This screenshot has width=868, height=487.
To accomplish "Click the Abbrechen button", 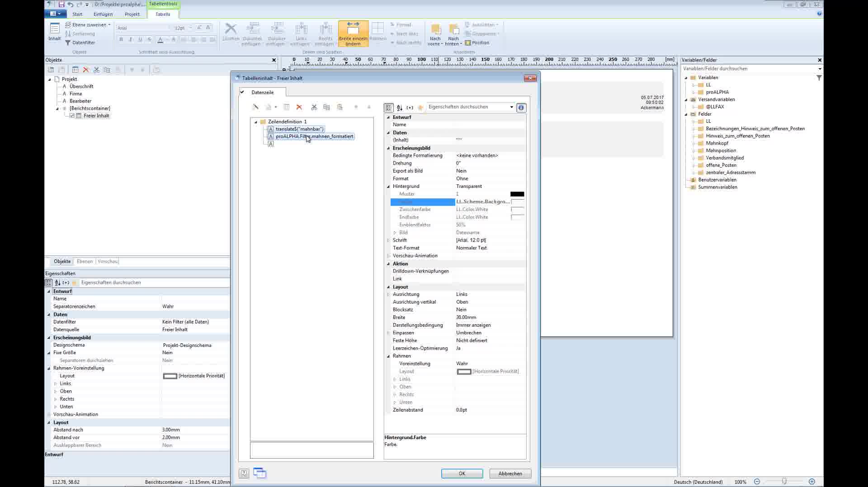I will coord(510,473).
